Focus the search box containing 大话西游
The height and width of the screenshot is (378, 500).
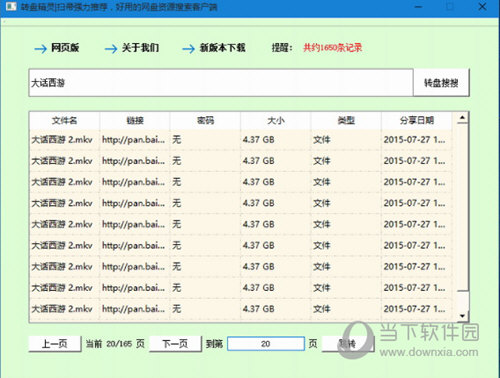(221, 83)
